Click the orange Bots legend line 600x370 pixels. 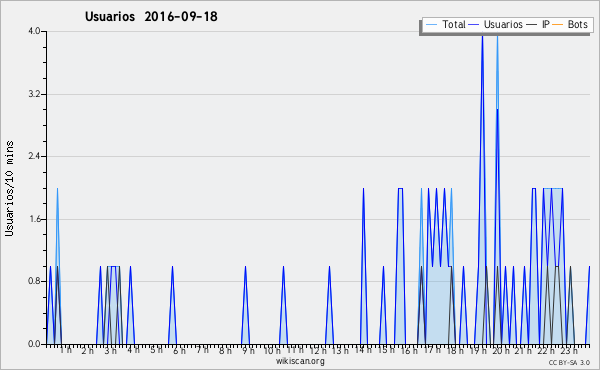(558, 25)
